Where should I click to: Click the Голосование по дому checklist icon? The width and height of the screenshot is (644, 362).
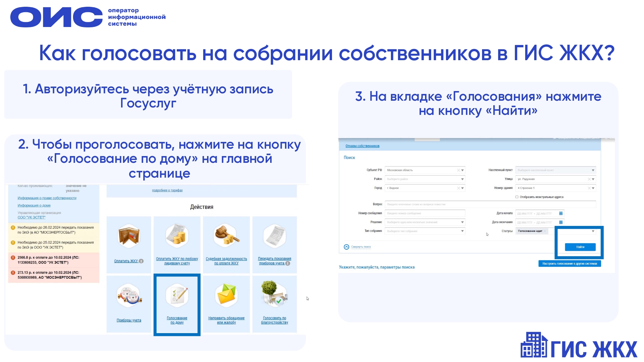177,295
